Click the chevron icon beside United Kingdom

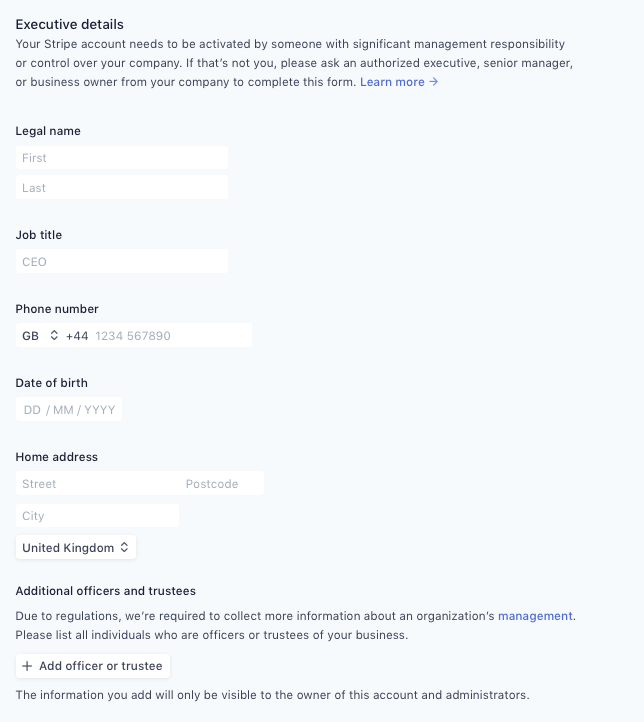click(124, 547)
